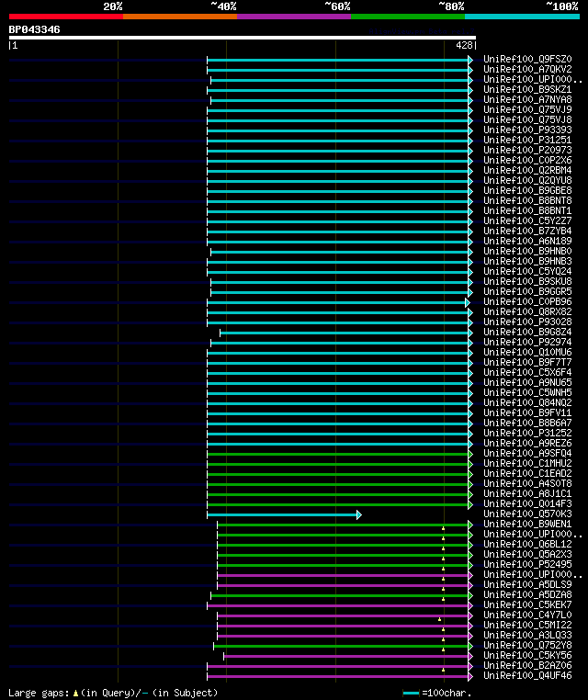Select the UniRef100_A7NYA8 label
Screen dimensions: 588x700
click(x=527, y=99)
